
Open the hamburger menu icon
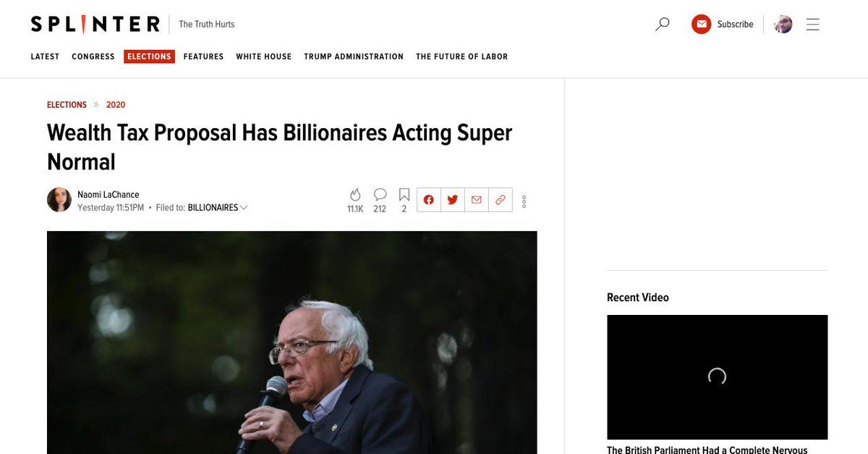pos(813,25)
